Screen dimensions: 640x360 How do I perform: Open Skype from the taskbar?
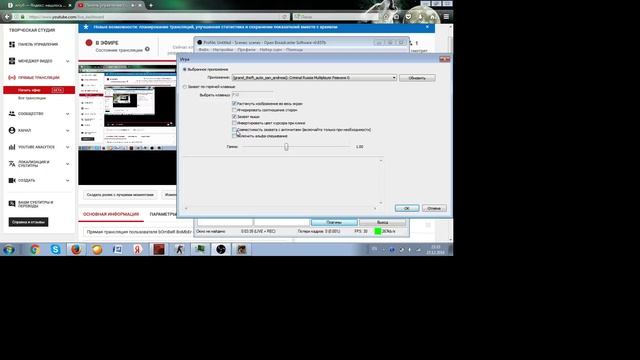(56, 249)
